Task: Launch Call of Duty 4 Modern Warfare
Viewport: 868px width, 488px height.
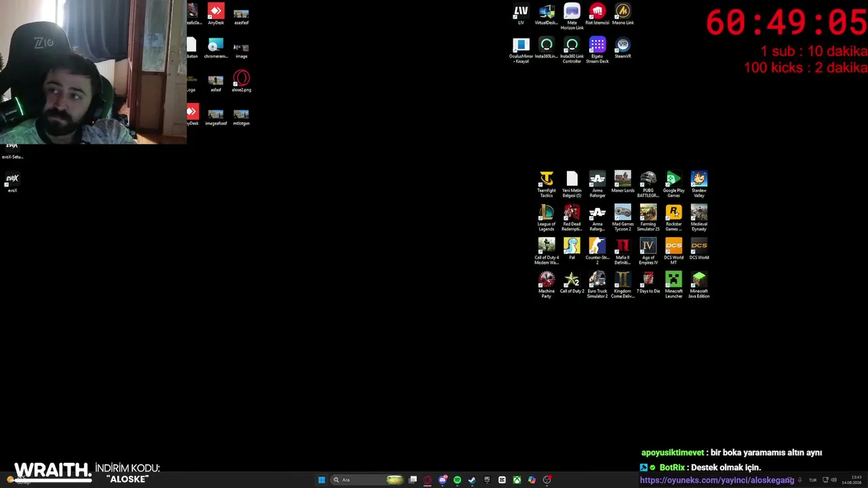Action: click(x=547, y=251)
